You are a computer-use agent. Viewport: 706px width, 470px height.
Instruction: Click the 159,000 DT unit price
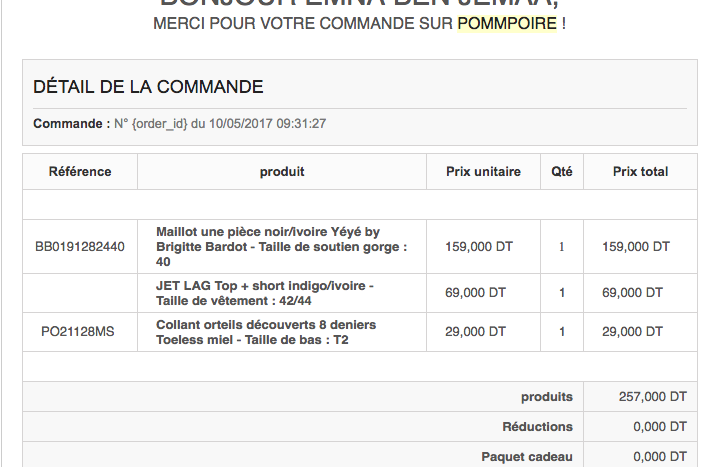(479, 247)
